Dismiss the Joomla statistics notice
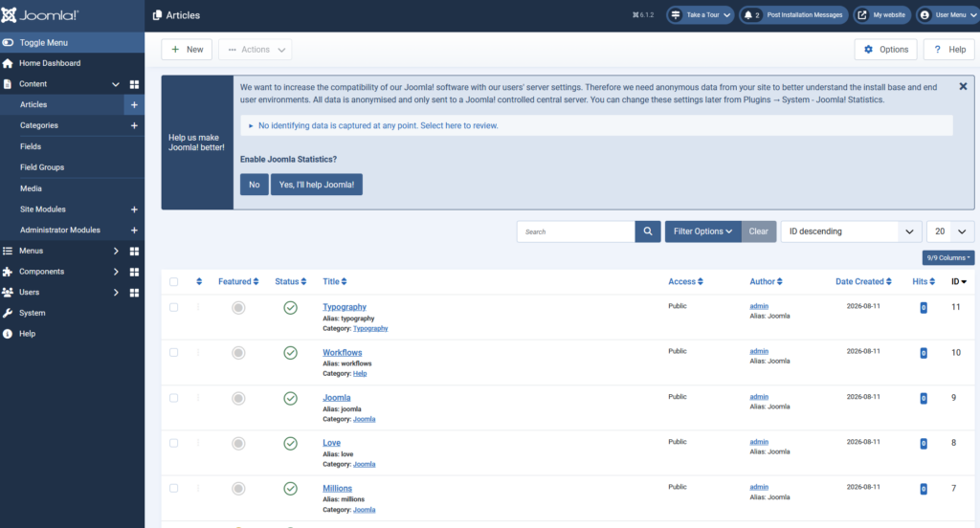 [x=963, y=86]
